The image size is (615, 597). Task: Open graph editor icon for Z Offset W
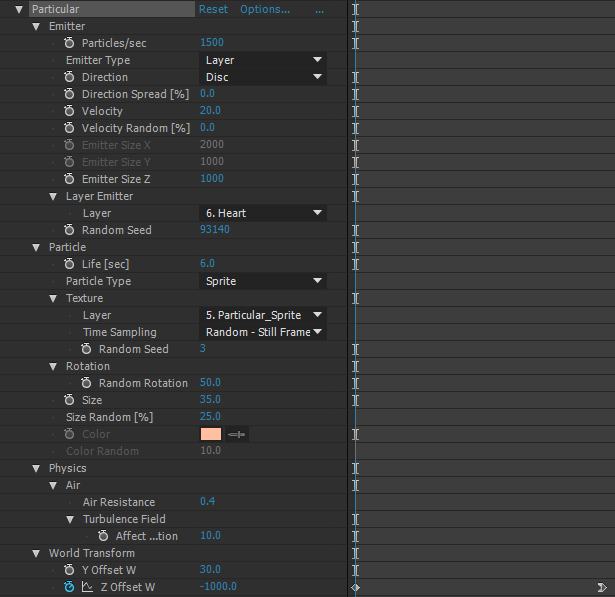87,587
